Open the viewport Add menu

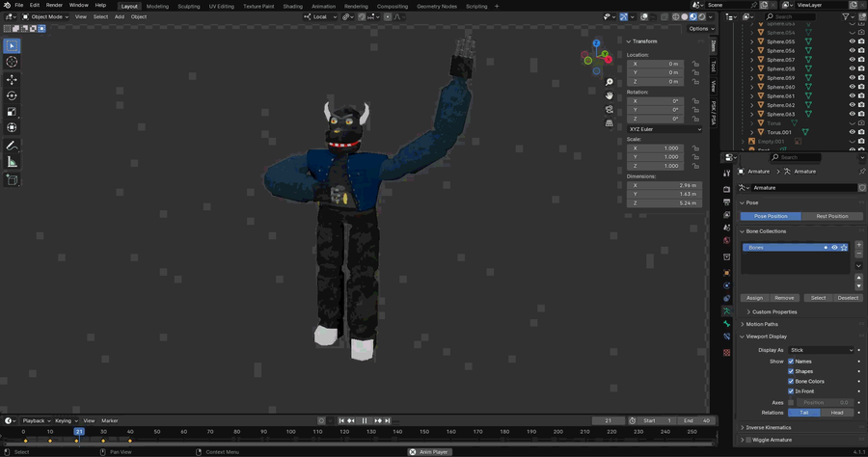119,16
